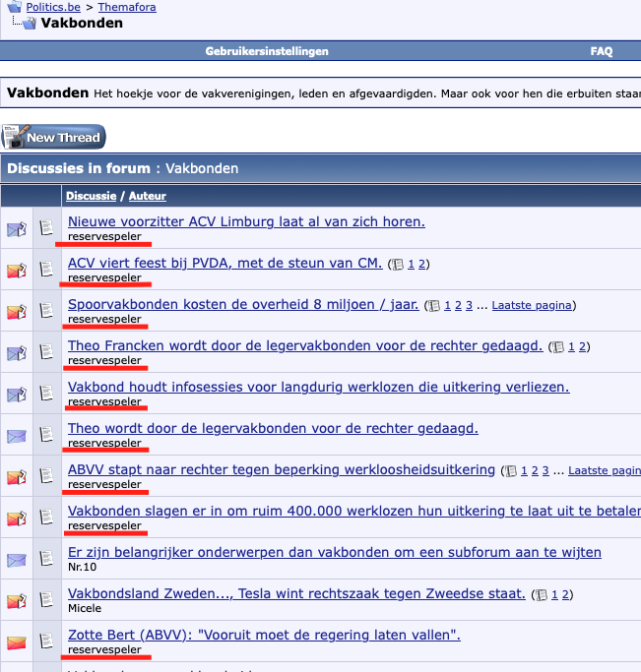Sort threads by Discussie column

(91, 196)
